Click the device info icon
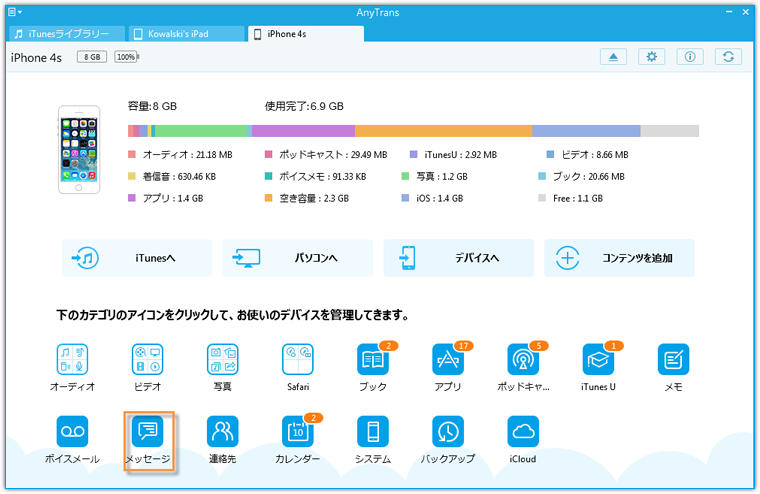 (690, 57)
